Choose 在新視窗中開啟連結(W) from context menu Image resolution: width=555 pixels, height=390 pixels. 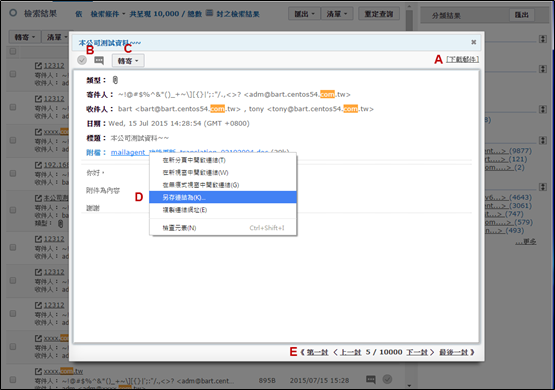pos(223,173)
